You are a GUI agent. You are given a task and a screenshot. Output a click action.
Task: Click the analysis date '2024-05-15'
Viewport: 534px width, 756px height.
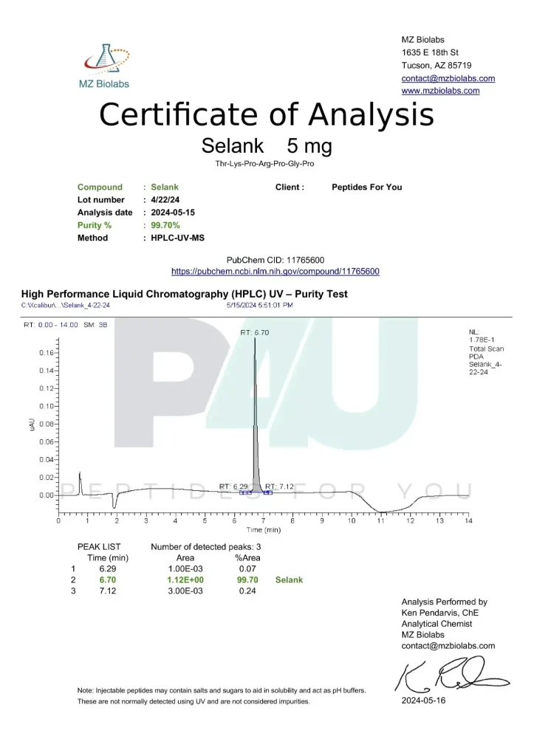173,213
